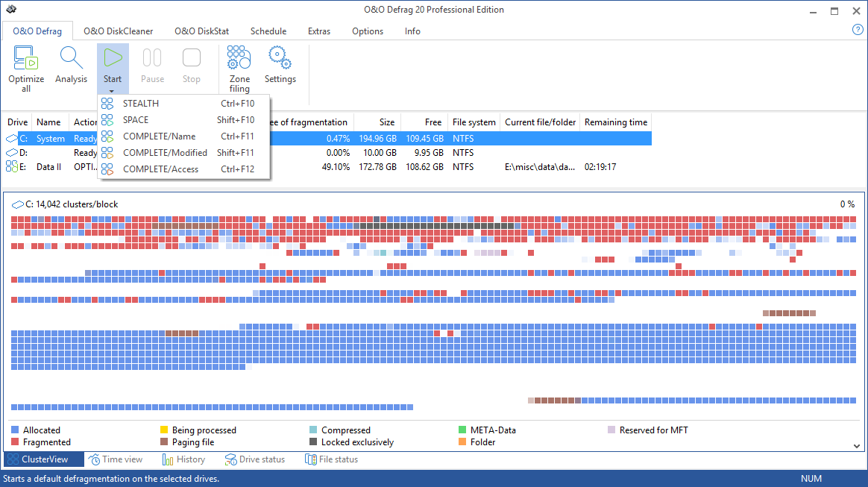Click the orange Folder legend swatch
Screen dimensions: 868x487
click(462, 442)
